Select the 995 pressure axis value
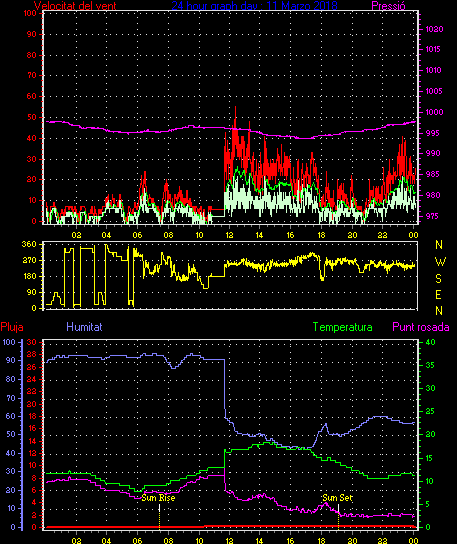The image size is (457, 544). click(x=432, y=133)
